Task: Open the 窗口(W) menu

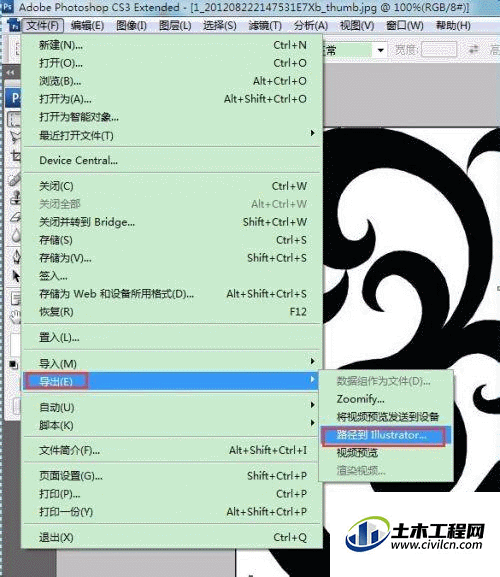Action: click(405, 25)
